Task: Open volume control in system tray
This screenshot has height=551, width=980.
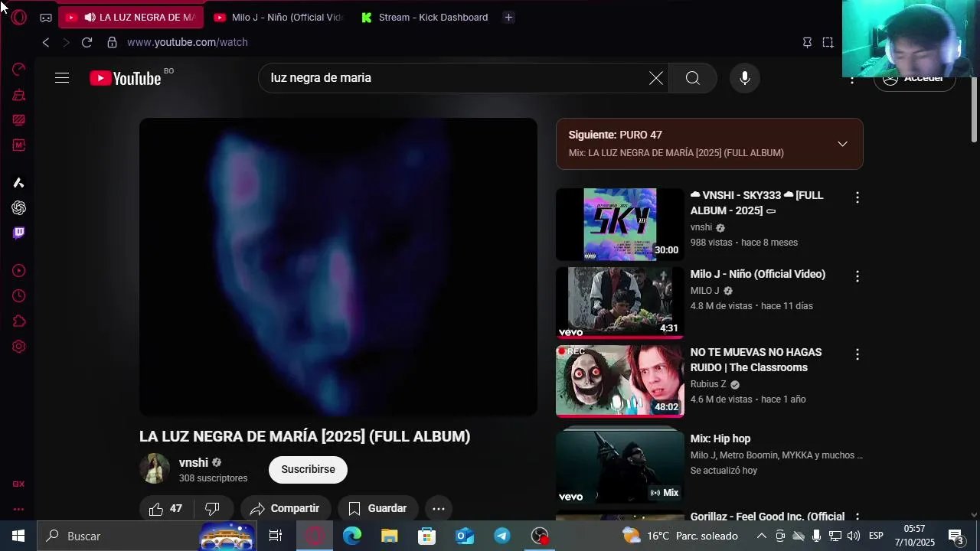Action: [x=854, y=536]
